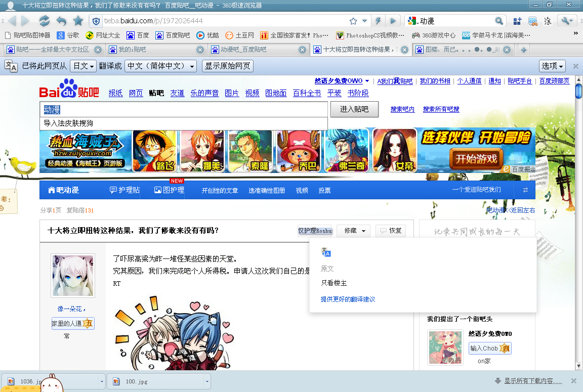Open the dropdown arrow for 100.jpg download
Viewport: 583px width, 392px height.
click(207, 381)
